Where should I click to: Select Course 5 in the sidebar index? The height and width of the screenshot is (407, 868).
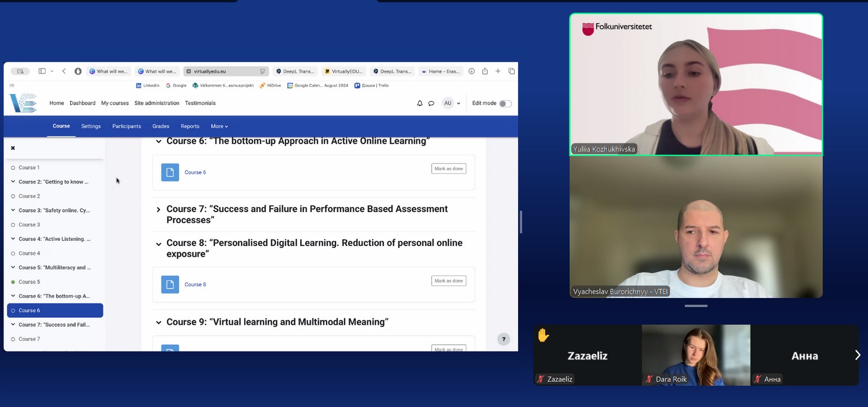(x=29, y=282)
